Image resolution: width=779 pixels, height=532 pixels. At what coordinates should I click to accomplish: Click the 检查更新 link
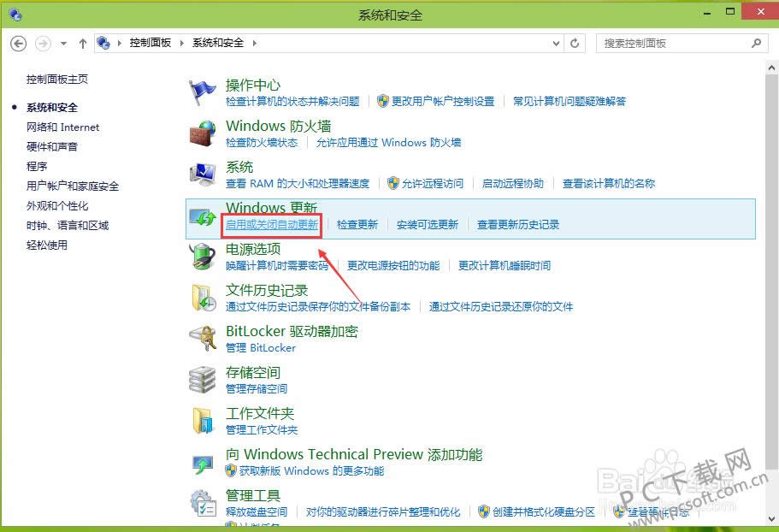click(357, 224)
